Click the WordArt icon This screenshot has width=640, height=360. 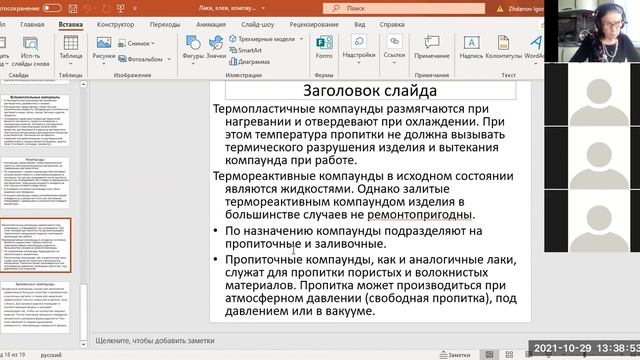(536, 42)
